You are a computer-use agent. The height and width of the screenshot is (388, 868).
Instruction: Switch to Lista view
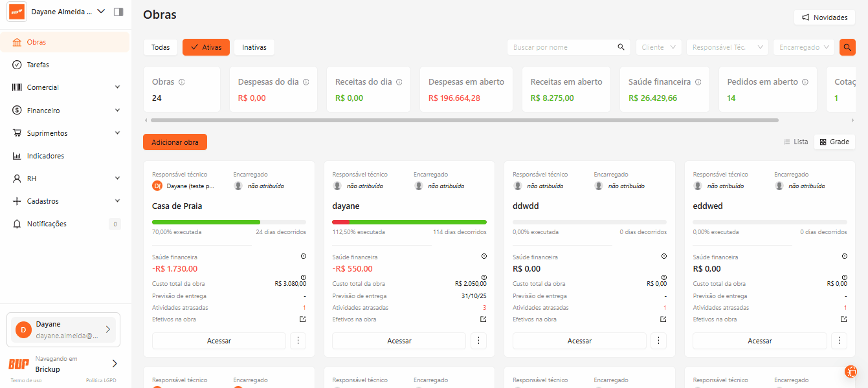[x=796, y=142]
